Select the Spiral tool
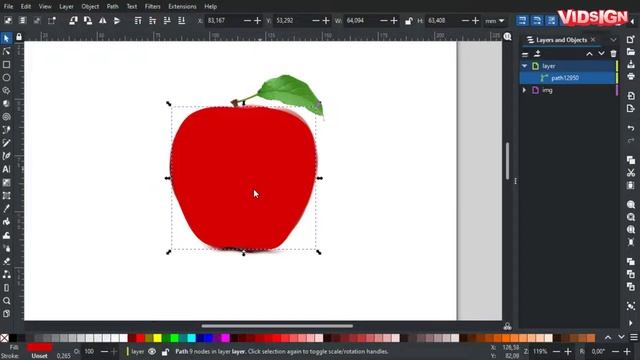The image size is (640, 360). 6,117
